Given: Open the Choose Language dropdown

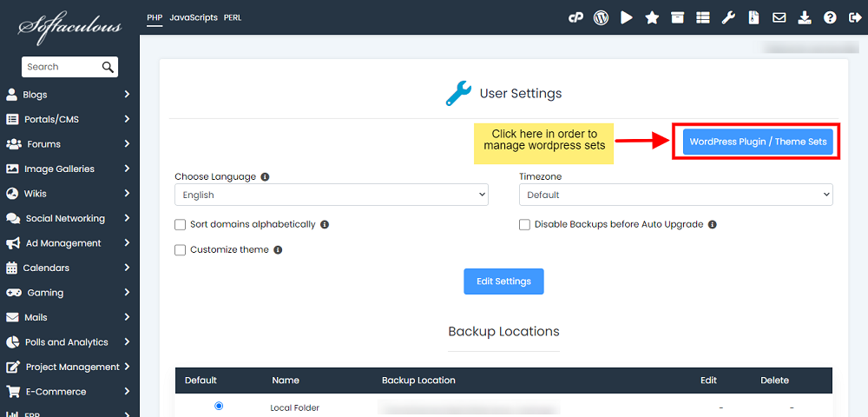Looking at the screenshot, I should [332, 195].
